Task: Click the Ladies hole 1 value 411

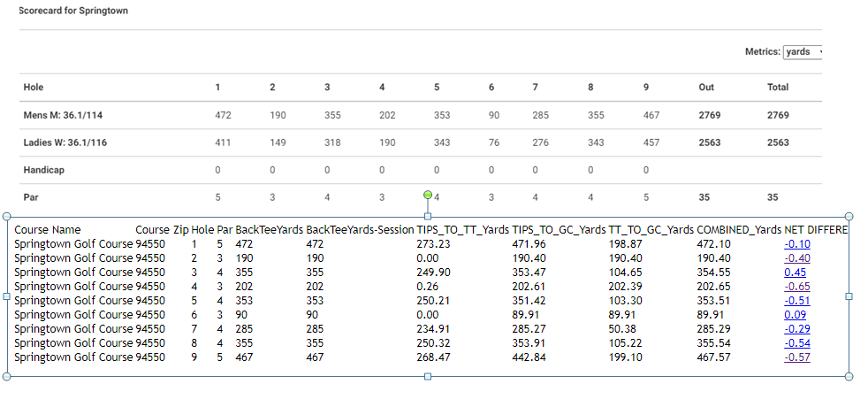Action: [x=223, y=142]
